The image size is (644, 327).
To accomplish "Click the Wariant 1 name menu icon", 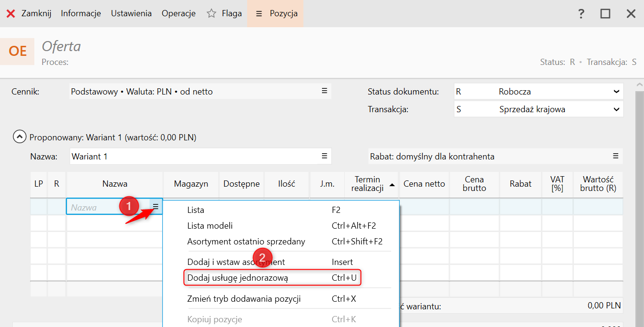I will coord(324,156).
